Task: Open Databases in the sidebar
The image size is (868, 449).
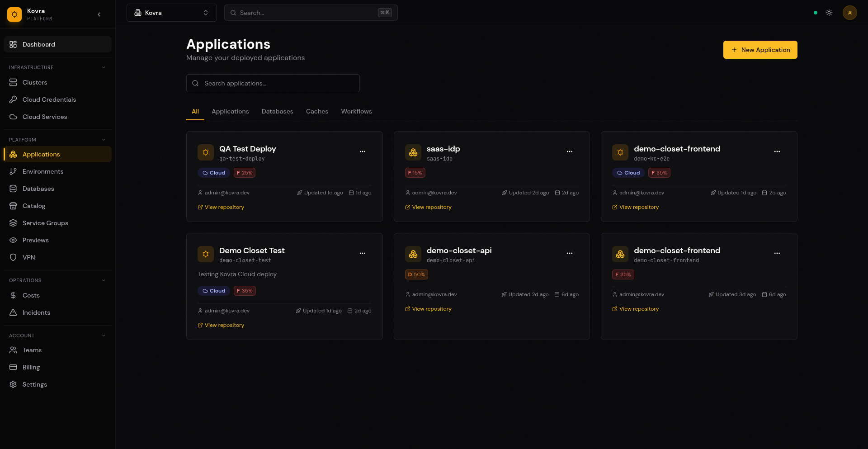Action: point(57,189)
